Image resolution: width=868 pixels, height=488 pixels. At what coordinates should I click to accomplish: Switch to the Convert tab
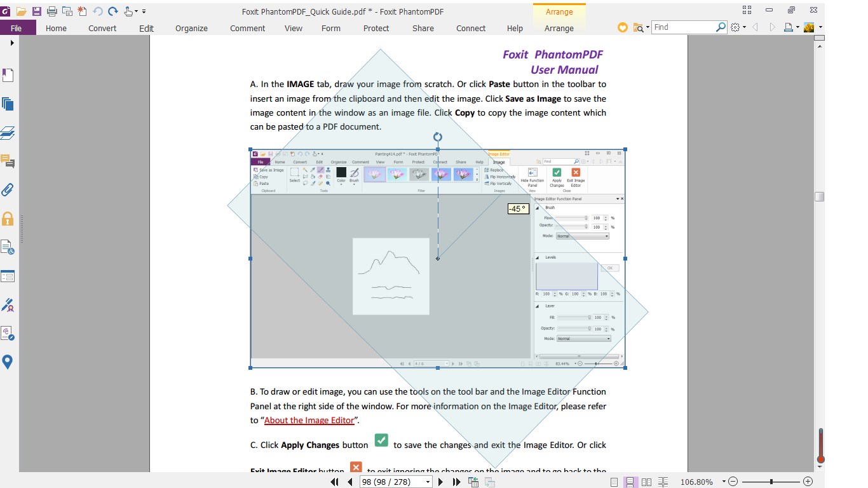coord(102,28)
